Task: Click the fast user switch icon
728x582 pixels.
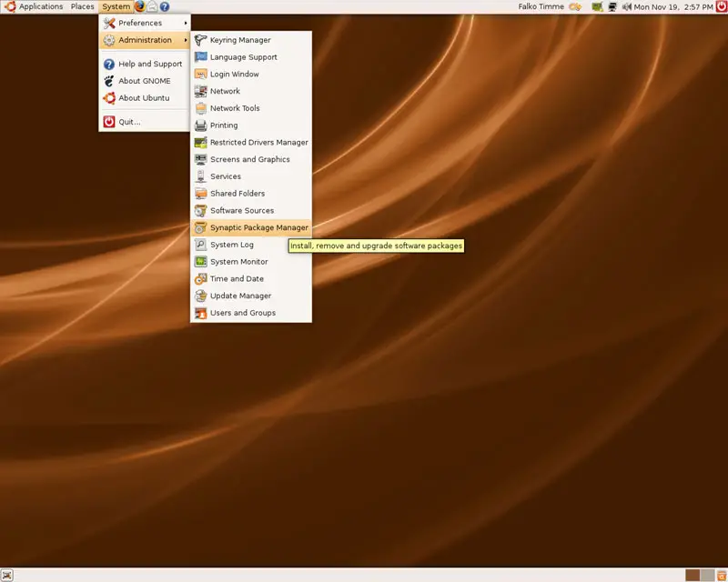Action: pyautogui.click(x=575, y=6)
